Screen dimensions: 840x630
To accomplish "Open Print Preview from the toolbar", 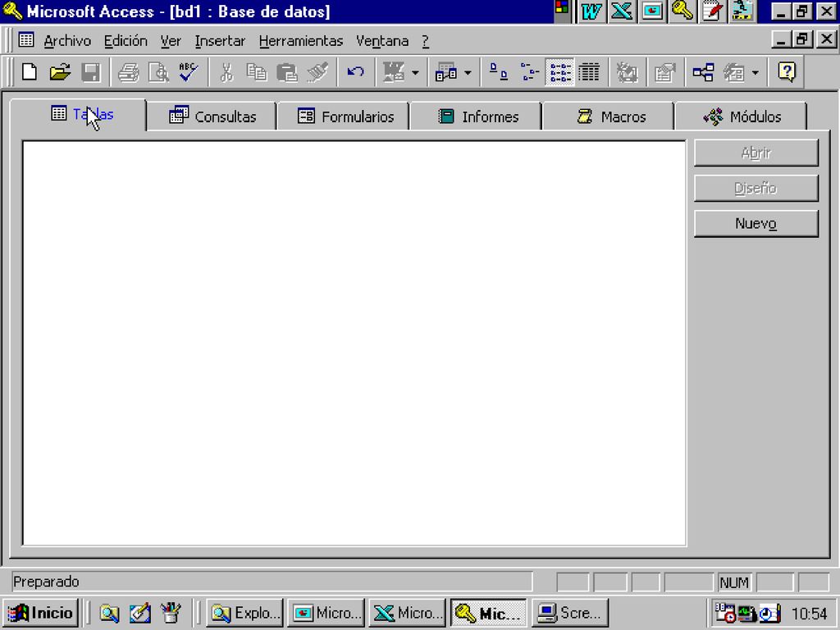I will [x=158, y=72].
